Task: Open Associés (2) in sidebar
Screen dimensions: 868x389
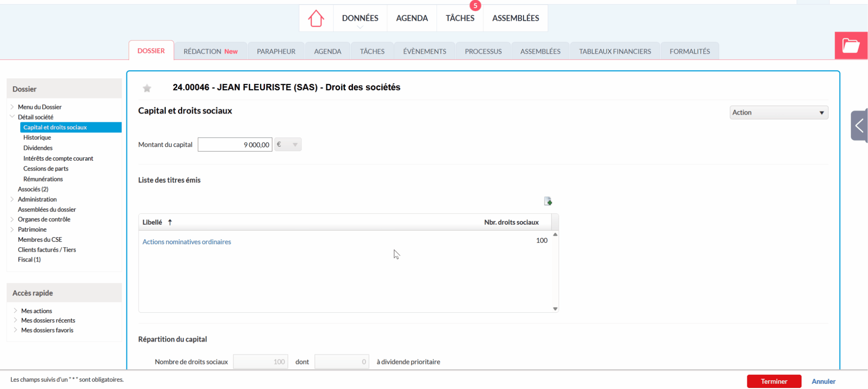Action: click(33, 189)
